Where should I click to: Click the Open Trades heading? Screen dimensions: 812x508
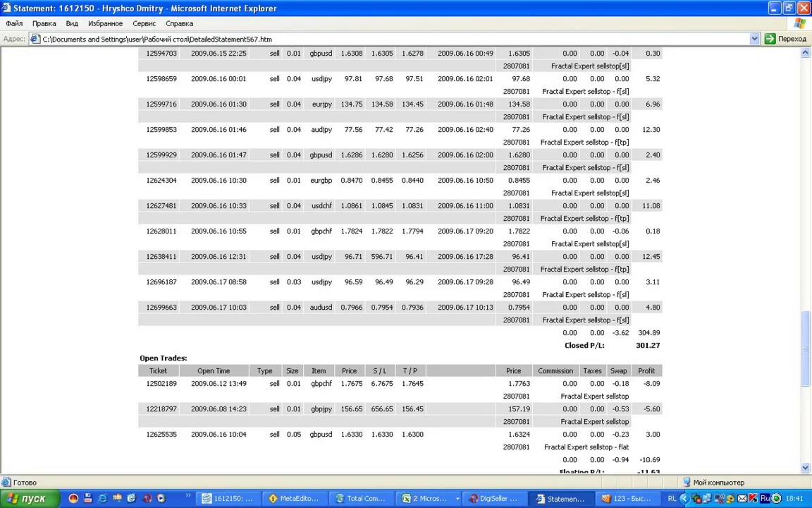[163, 358]
